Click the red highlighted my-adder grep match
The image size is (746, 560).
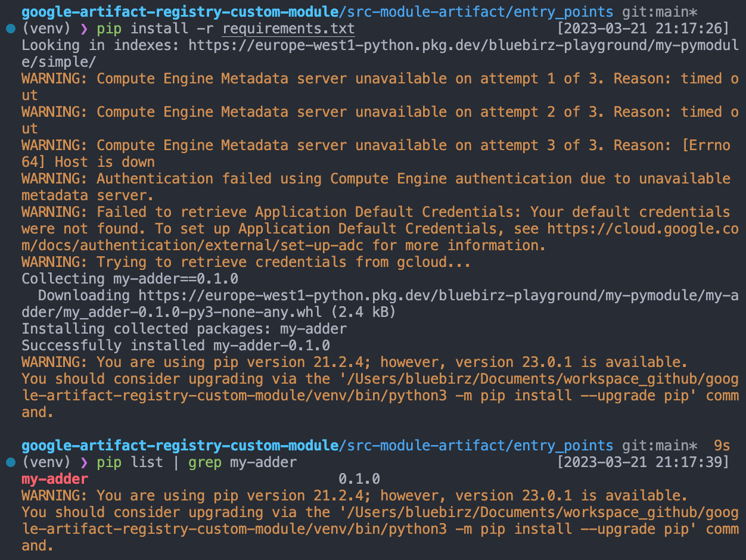click(x=55, y=479)
